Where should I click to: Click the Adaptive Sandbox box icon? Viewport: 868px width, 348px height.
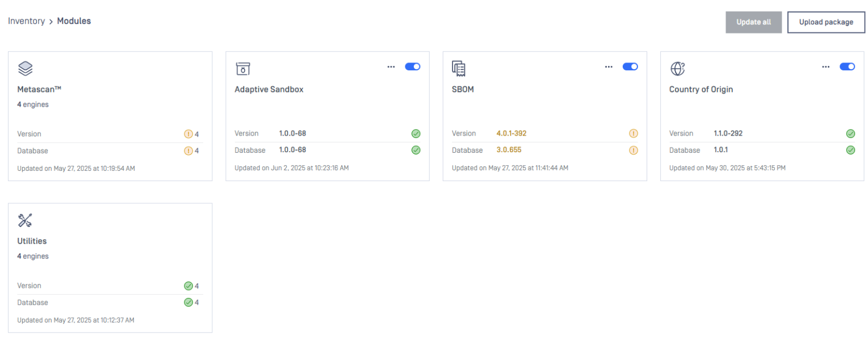point(243,69)
